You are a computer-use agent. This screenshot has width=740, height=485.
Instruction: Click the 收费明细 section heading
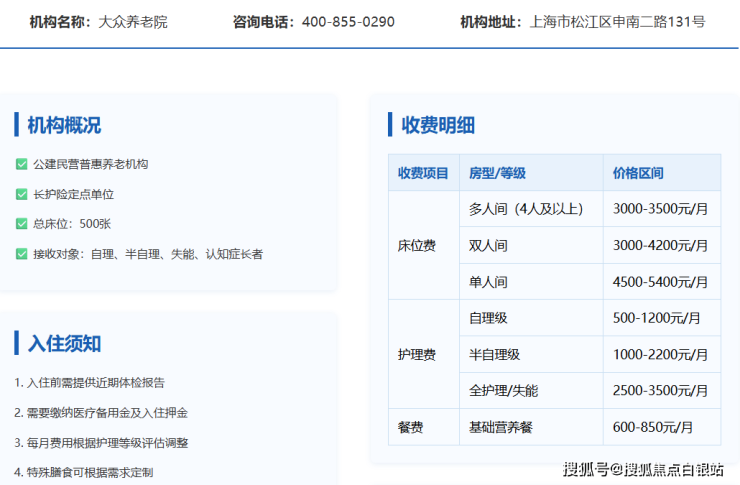pyautogui.click(x=438, y=125)
